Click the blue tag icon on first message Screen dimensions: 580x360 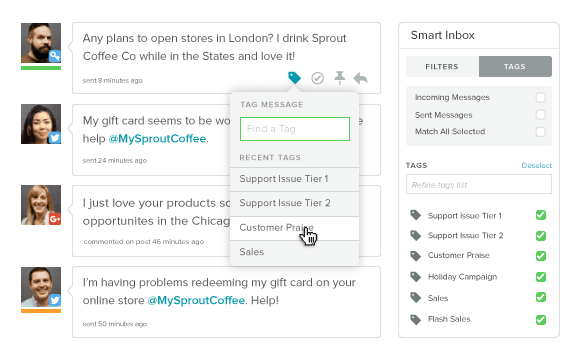(x=294, y=78)
